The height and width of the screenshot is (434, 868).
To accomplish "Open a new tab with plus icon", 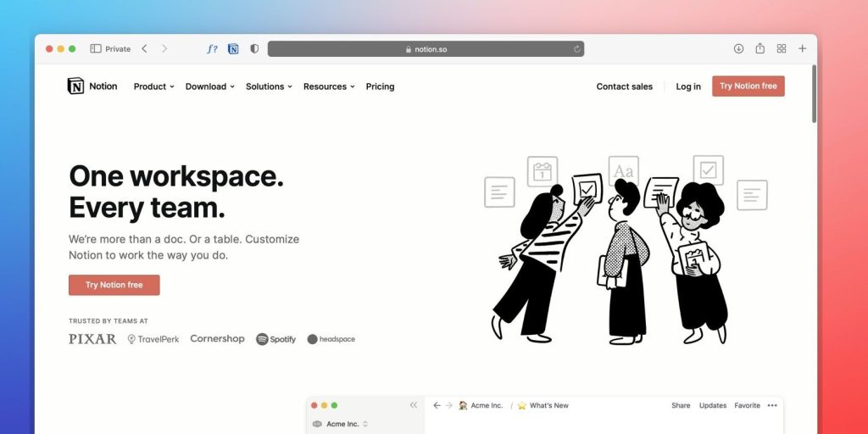I will coord(802,48).
